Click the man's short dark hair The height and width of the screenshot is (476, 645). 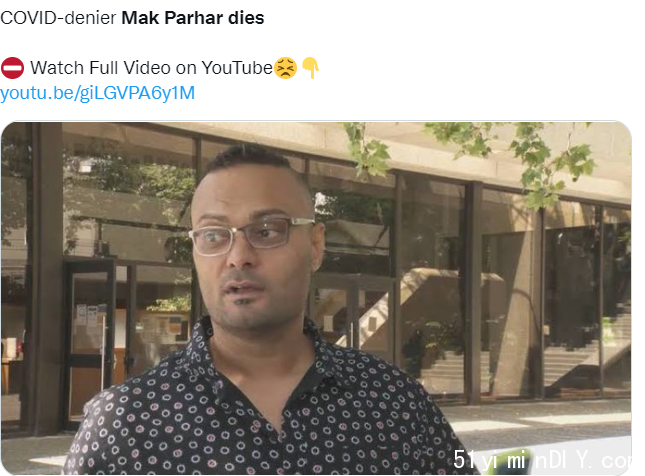click(x=251, y=160)
